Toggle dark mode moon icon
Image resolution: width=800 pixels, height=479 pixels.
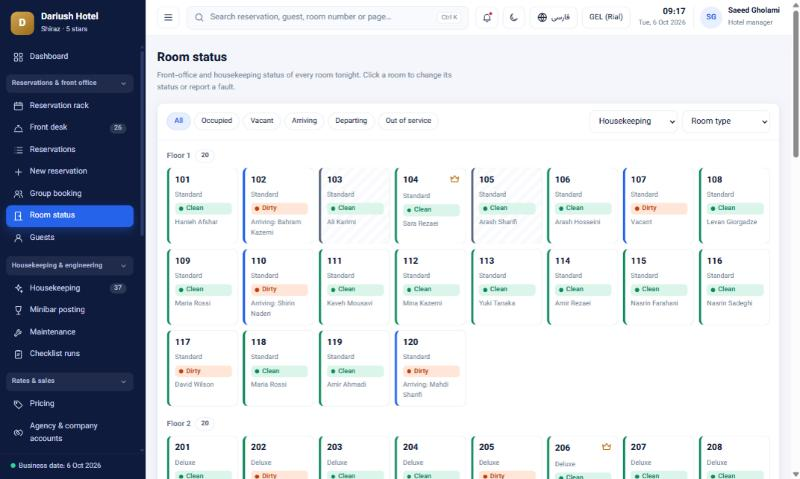pos(513,17)
